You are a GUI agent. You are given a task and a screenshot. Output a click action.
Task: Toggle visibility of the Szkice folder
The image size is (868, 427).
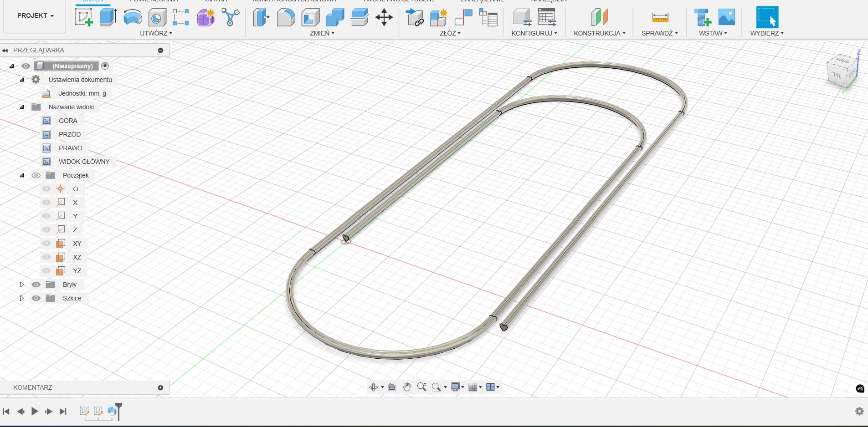pos(36,298)
